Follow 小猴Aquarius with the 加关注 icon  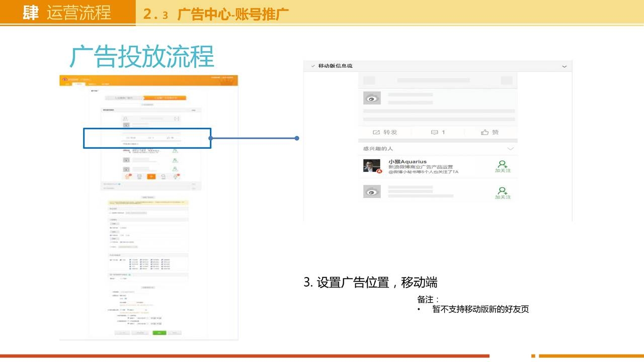click(x=502, y=166)
